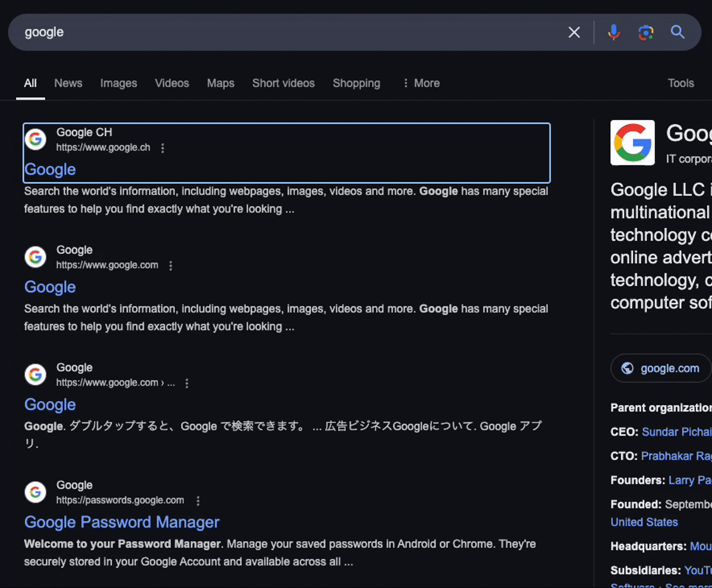The width and height of the screenshot is (712, 588).
Task: Open the Prabhakar CTO link
Action: 676,456
